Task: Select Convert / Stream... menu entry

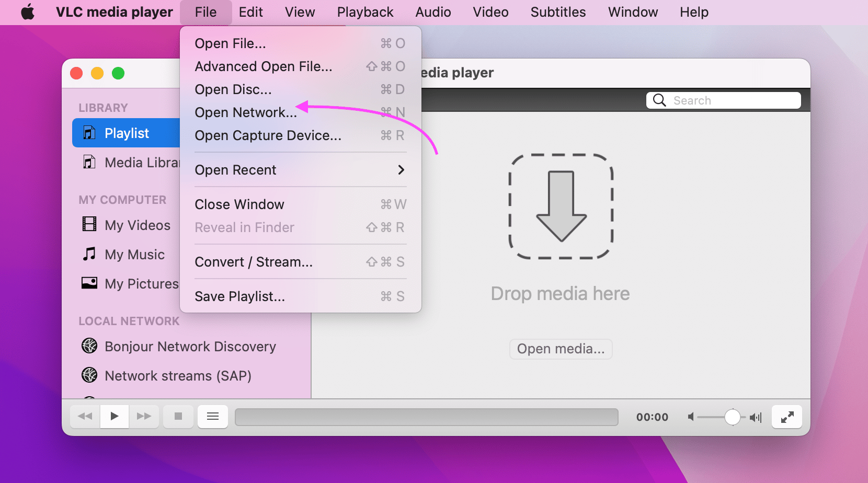Action: (x=301, y=262)
